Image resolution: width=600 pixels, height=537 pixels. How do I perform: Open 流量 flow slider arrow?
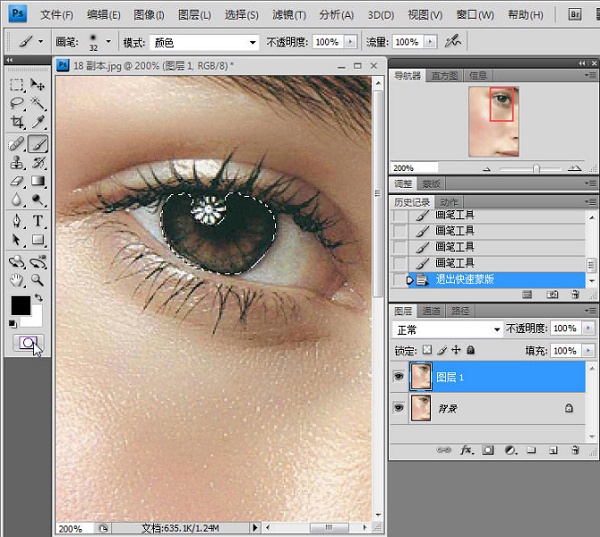[x=430, y=41]
